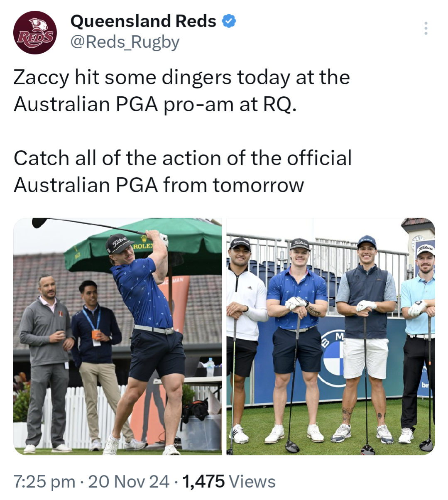Click the 20 Nov 24 date

(129, 482)
